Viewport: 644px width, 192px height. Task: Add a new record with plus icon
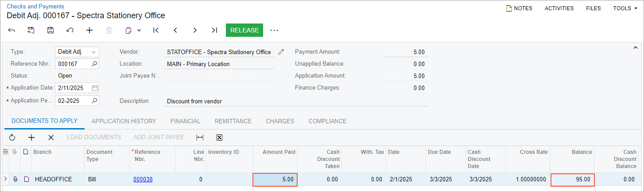tap(89, 30)
